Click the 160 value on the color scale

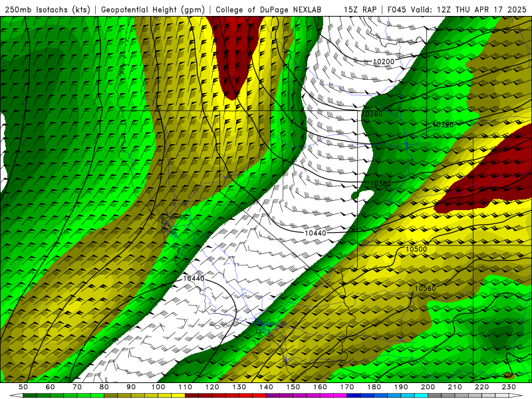(x=320, y=387)
